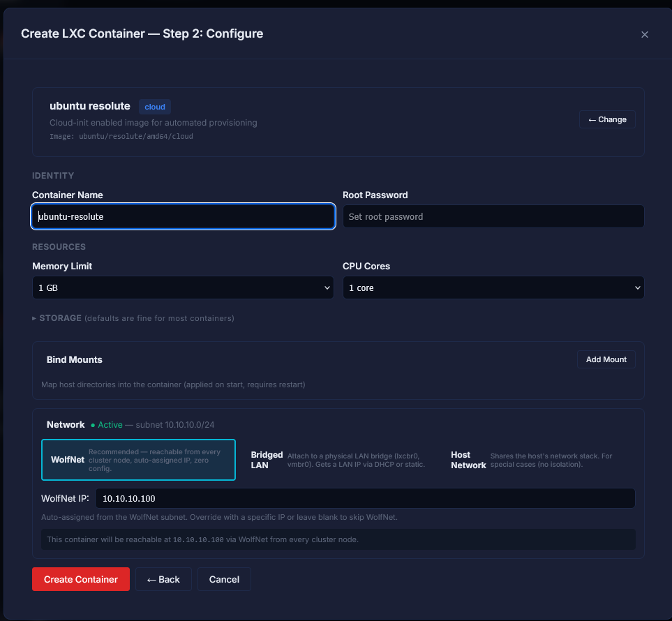Click the 'Auto-assigned from the WolfNet subnet' hint

pyautogui.click(x=219, y=517)
